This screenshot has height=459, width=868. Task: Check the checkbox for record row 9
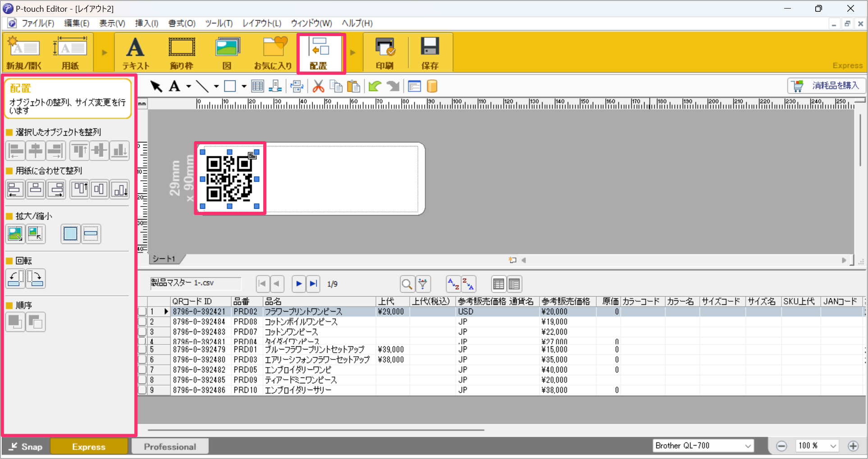coord(142,390)
